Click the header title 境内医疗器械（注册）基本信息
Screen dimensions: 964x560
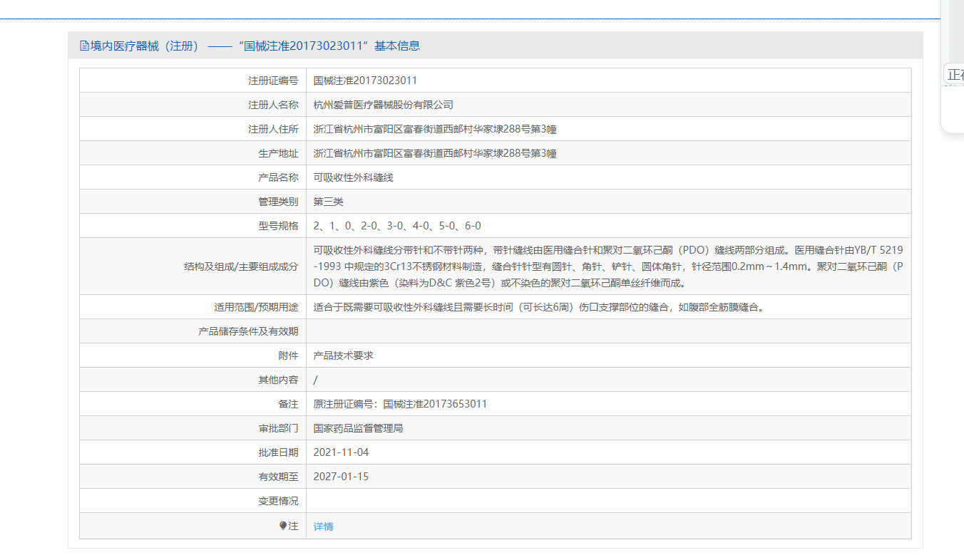click(x=250, y=46)
